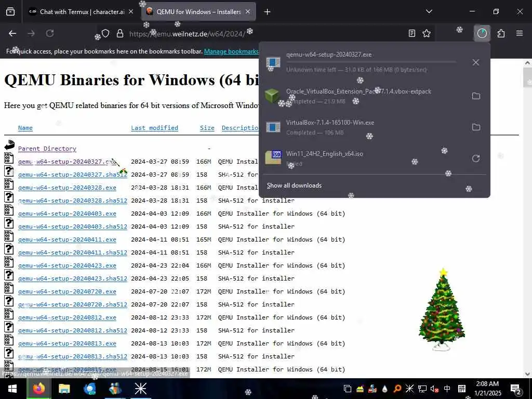Toggle the downloads panel toolbar button
Image resolution: width=532 pixels, height=399 pixels.
482,33
